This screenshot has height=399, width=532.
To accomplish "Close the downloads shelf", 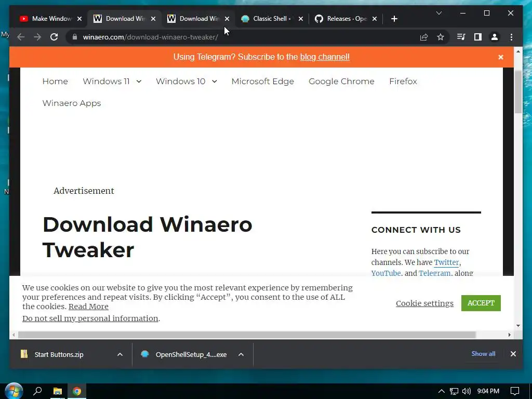I will [x=513, y=354].
